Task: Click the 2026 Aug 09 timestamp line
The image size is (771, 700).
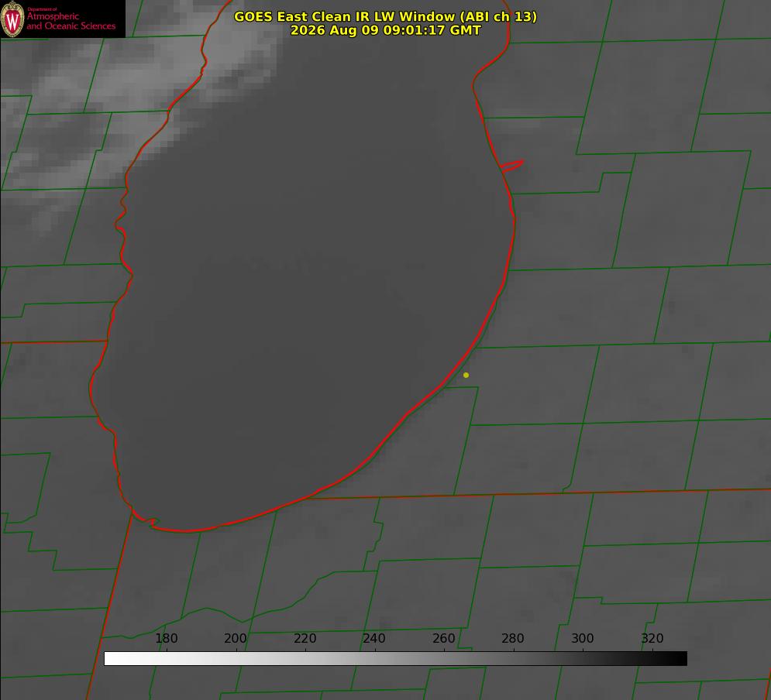Action: pyautogui.click(x=386, y=30)
